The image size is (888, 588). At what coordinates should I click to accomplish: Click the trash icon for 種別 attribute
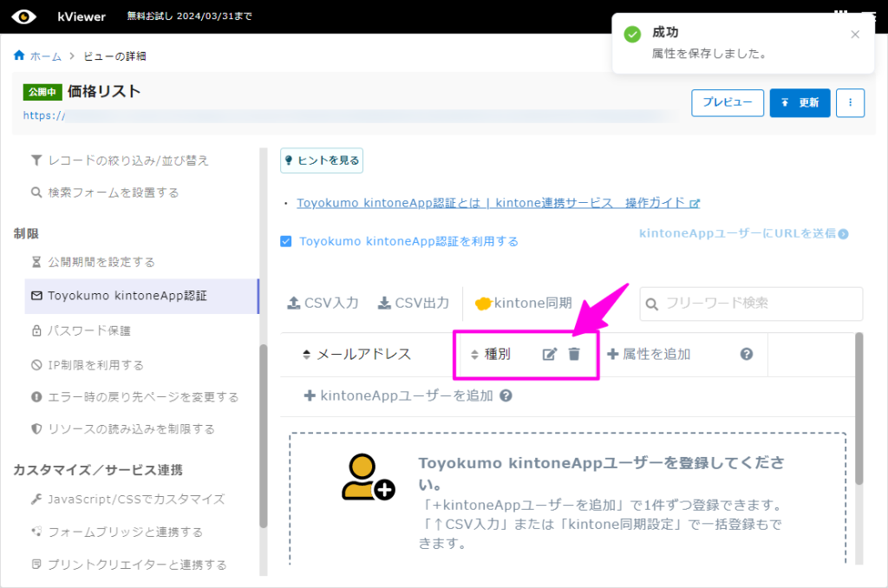point(574,354)
